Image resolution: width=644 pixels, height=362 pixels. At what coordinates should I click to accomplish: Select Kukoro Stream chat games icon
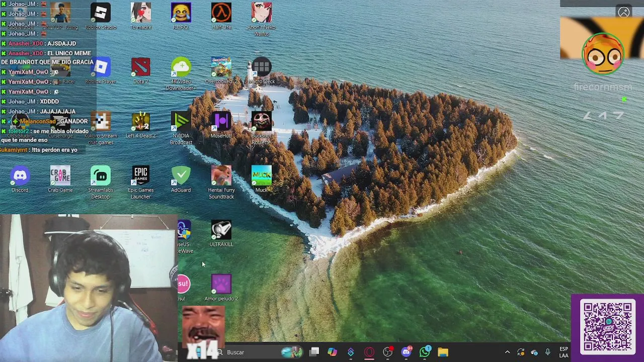point(101,128)
